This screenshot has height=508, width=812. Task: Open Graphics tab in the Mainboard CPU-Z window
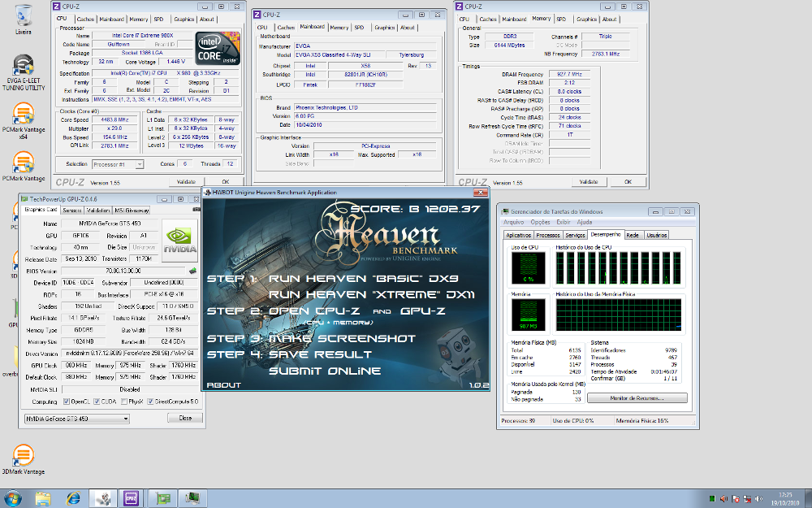385,28
